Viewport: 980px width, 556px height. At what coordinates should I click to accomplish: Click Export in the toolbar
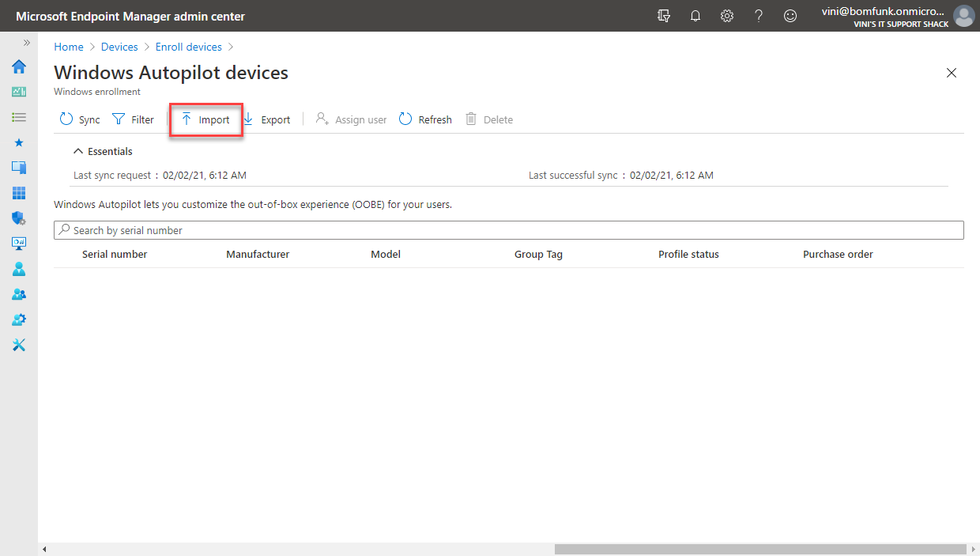[266, 119]
